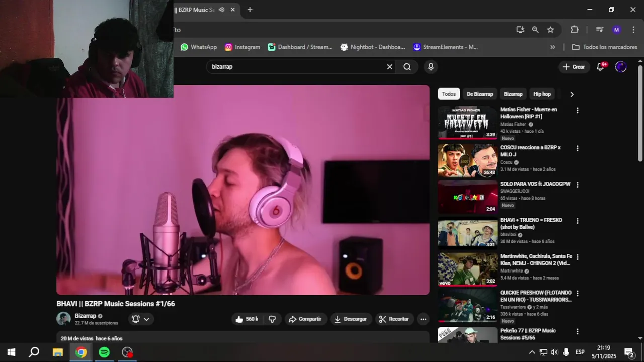Open options for QUICKIE PRESHOW video
644x362 pixels.
click(577, 293)
